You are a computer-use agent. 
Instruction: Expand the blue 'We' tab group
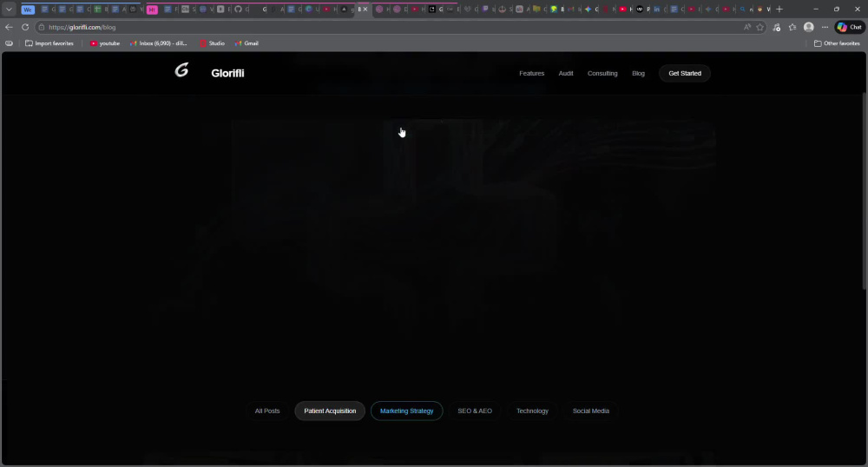pos(28,10)
